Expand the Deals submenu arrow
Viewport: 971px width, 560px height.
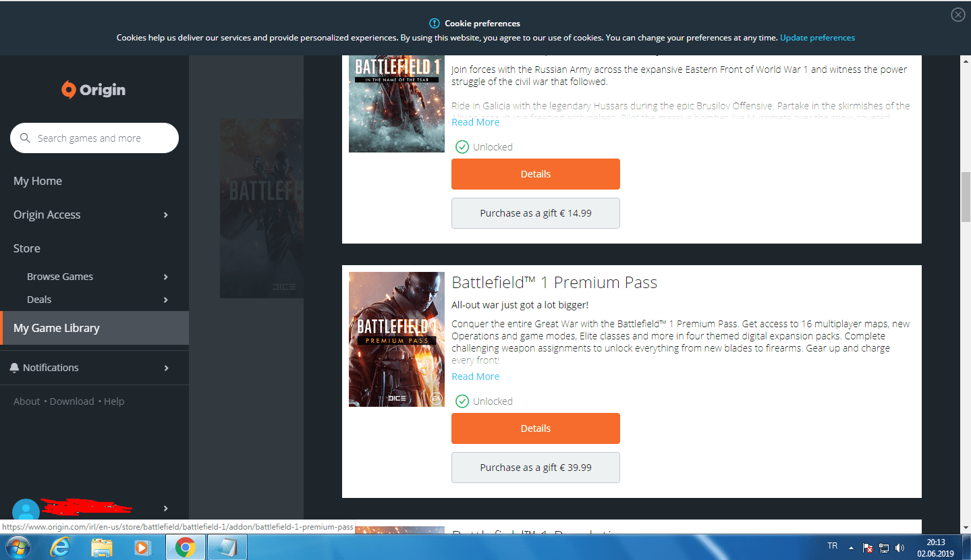(165, 300)
